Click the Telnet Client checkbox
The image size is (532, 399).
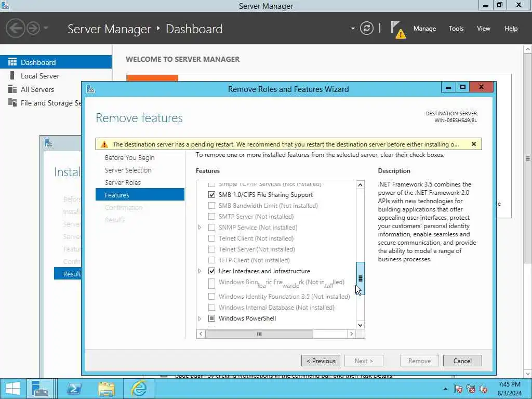[212, 238]
